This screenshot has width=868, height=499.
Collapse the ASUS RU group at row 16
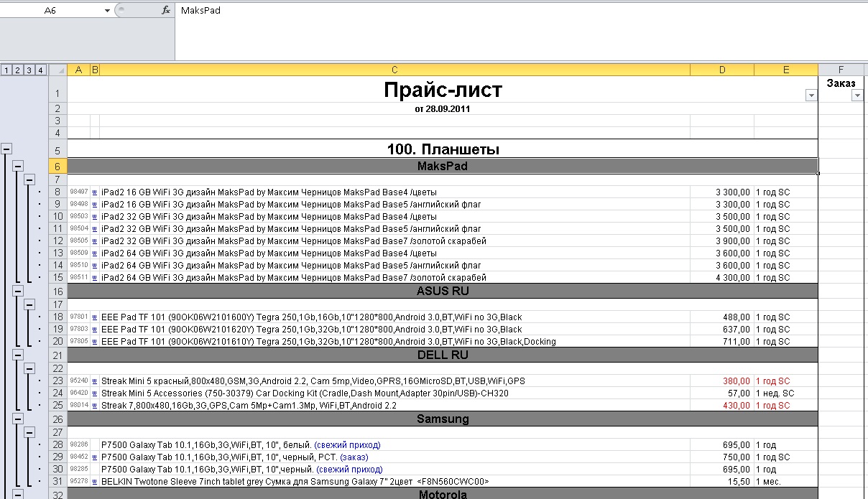tap(18, 291)
